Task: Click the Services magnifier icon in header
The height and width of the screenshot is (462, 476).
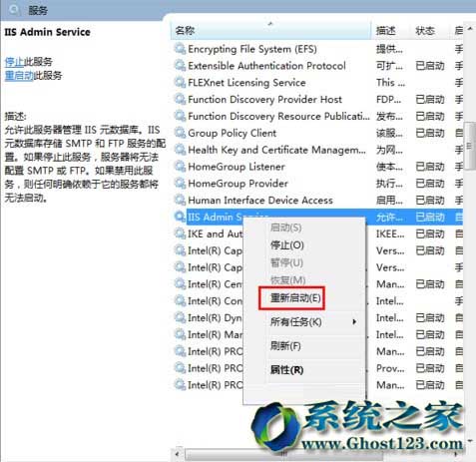Action: [x=14, y=10]
